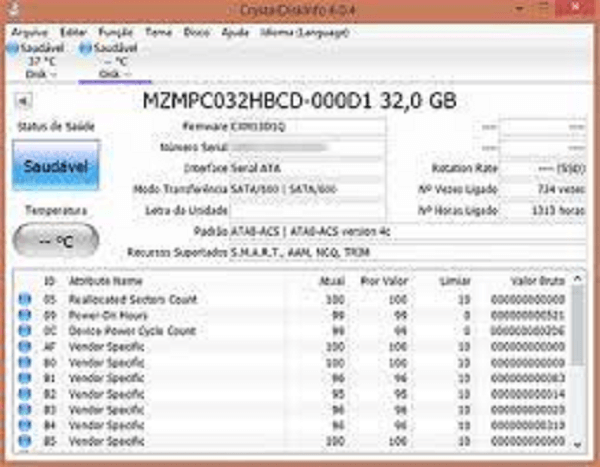Click status icon of Power-On Hours row
Viewport: 600px width, 467px height.
(x=25, y=315)
